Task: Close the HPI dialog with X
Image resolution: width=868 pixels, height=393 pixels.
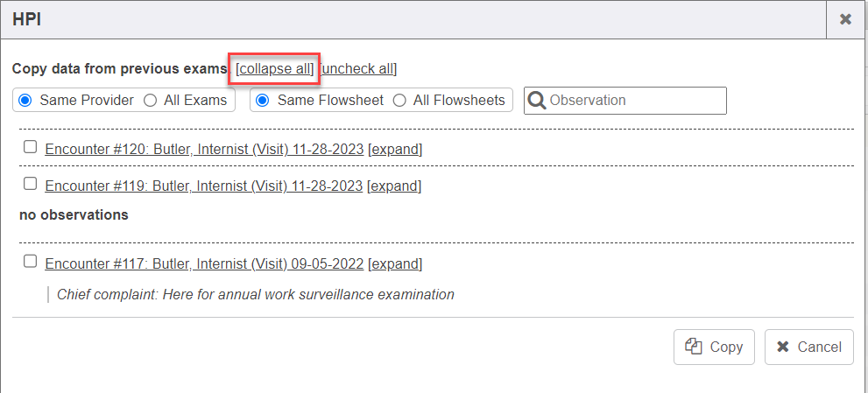Action: pyautogui.click(x=845, y=19)
